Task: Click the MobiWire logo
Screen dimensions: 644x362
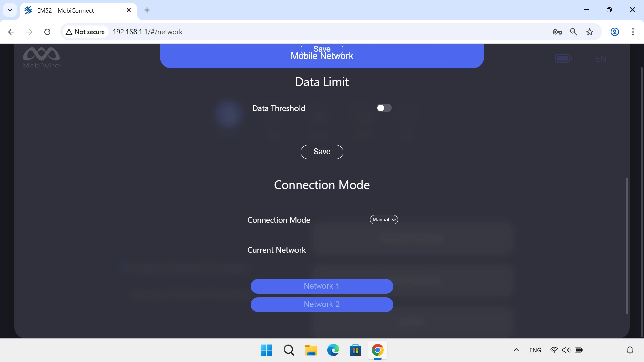Action: [x=41, y=57]
